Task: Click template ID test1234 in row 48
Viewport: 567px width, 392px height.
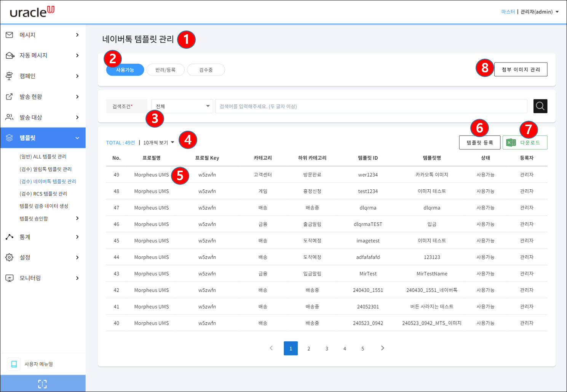Action: coord(368,191)
